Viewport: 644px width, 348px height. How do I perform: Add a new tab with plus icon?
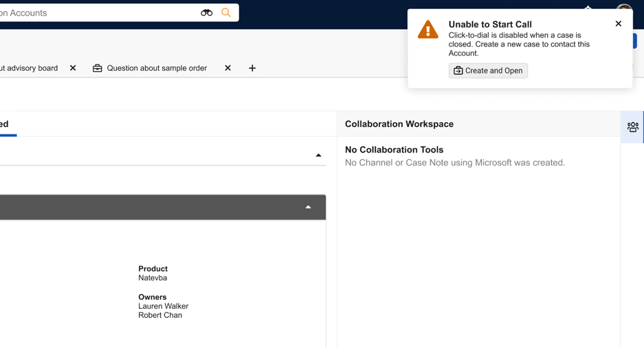tap(252, 69)
